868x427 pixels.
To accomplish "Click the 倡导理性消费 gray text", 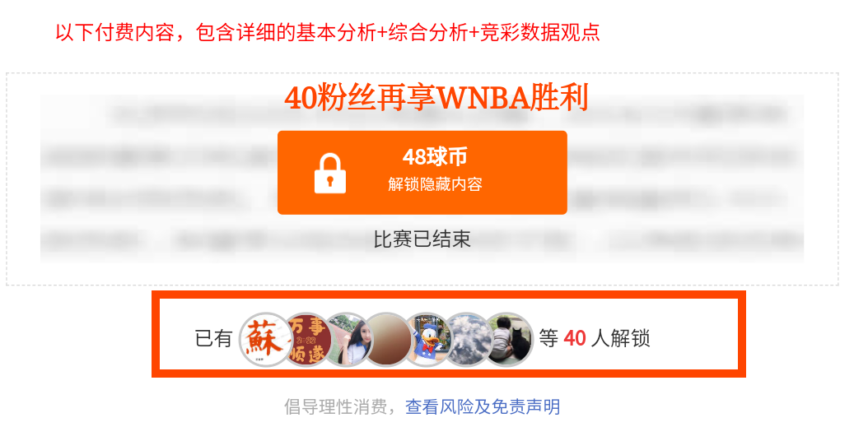I will coord(338,407).
